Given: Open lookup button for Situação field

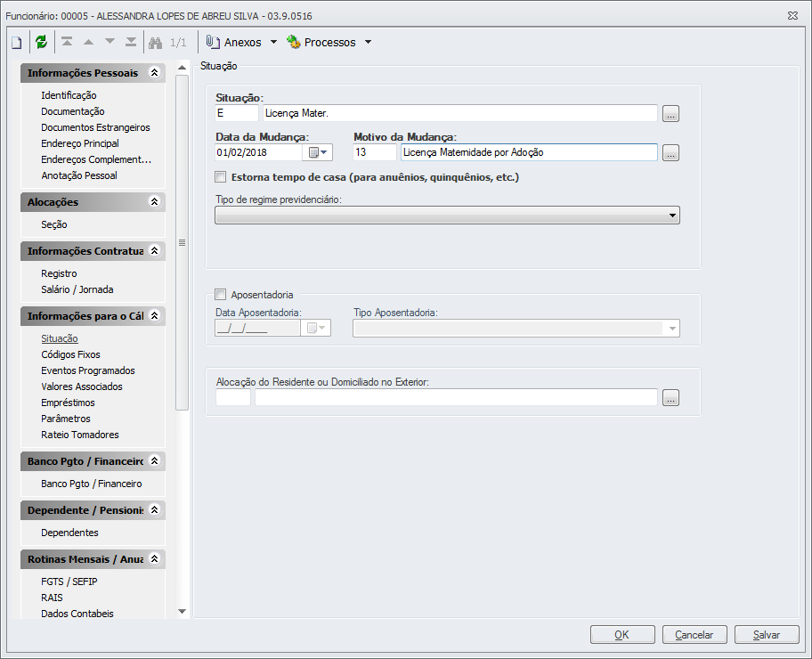Looking at the screenshot, I should pos(670,113).
